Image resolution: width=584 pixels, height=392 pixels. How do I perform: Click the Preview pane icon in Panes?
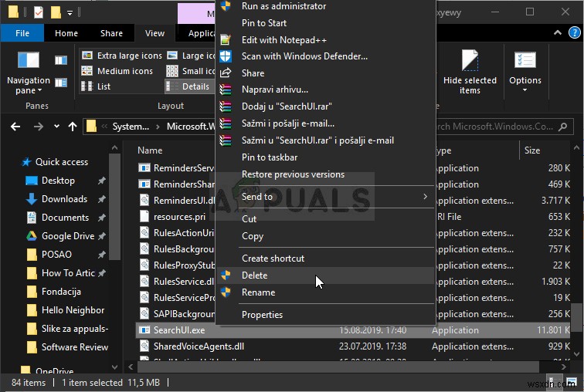tap(61, 60)
